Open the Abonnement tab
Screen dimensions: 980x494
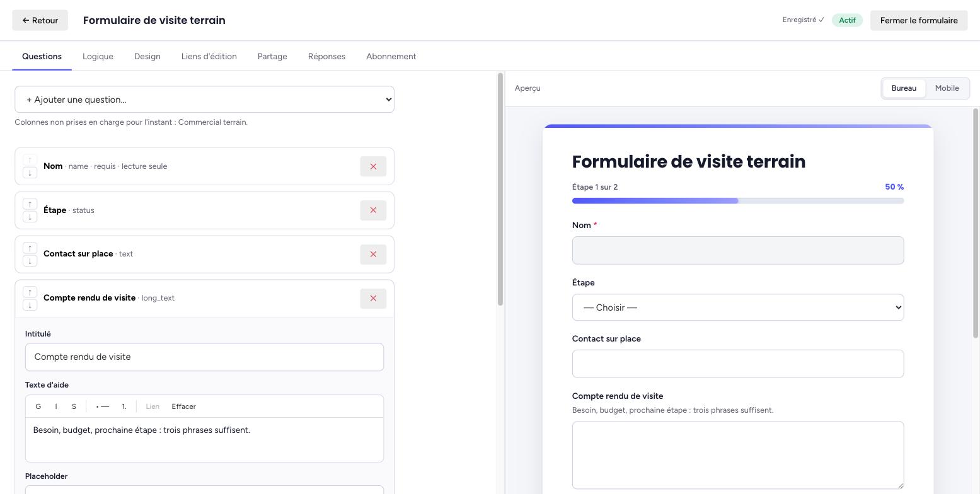pos(391,57)
